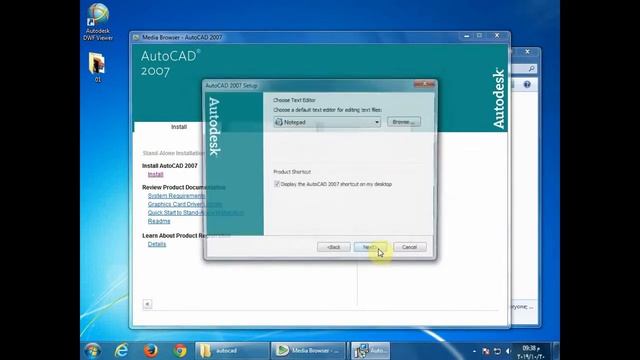The height and width of the screenshot is (360, 640).
Task: Click the search icon in background window
Action: coord(531,69)
